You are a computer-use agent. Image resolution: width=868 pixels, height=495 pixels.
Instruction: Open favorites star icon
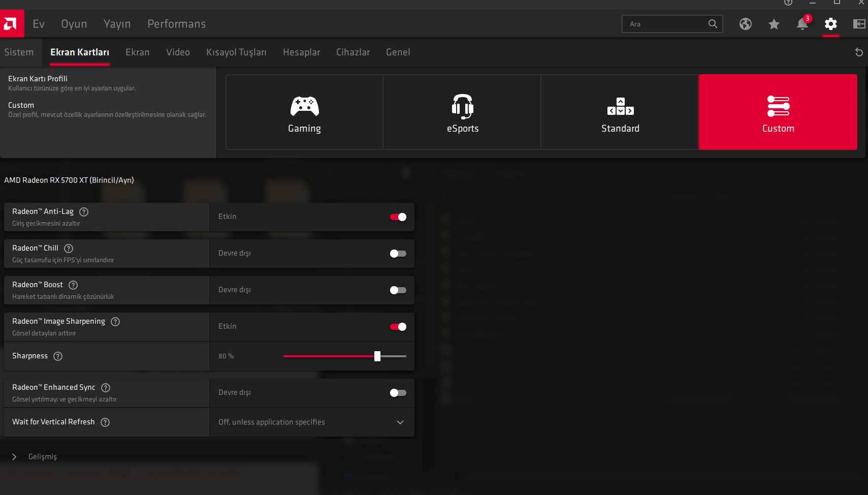(774, 24)
